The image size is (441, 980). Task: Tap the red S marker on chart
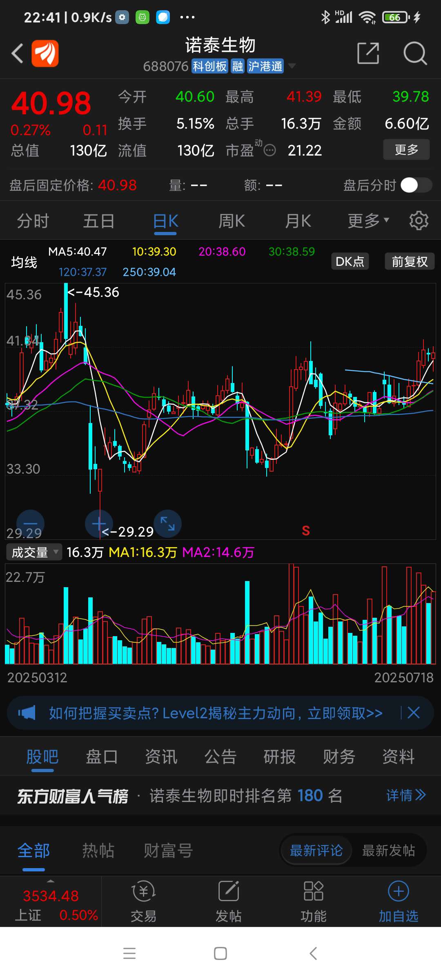tap(306, 530)
